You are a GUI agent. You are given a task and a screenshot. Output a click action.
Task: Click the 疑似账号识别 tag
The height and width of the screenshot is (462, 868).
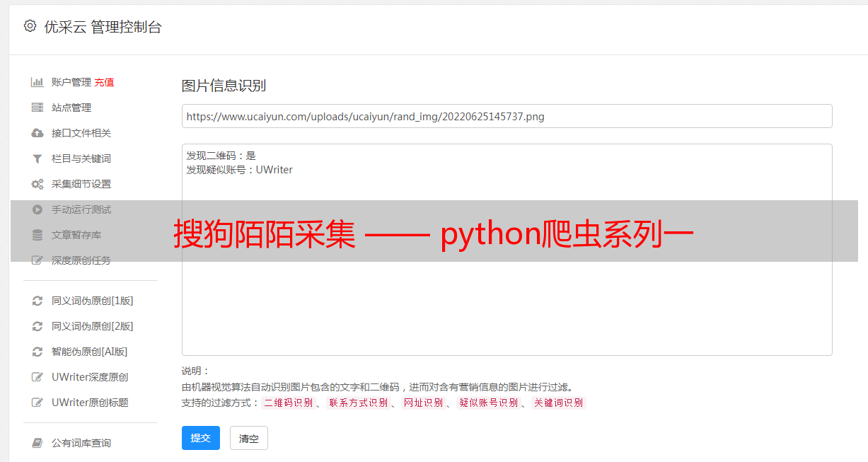tap(488, 403)
